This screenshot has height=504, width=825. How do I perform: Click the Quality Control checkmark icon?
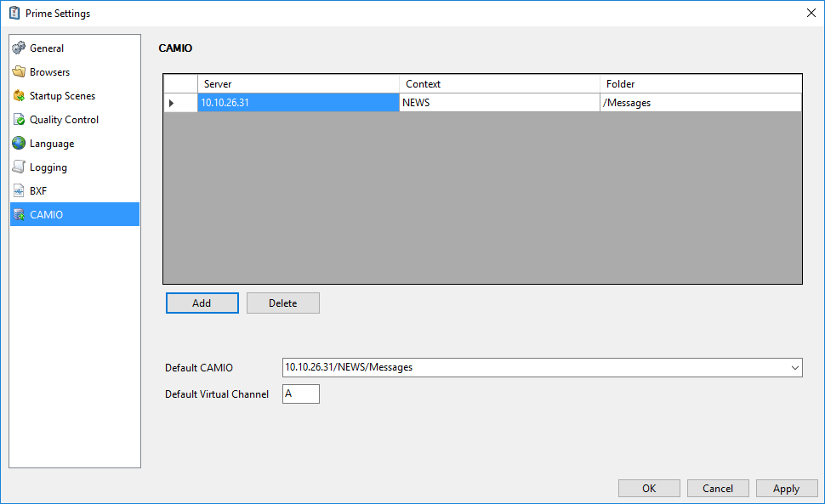click(19, 120)
